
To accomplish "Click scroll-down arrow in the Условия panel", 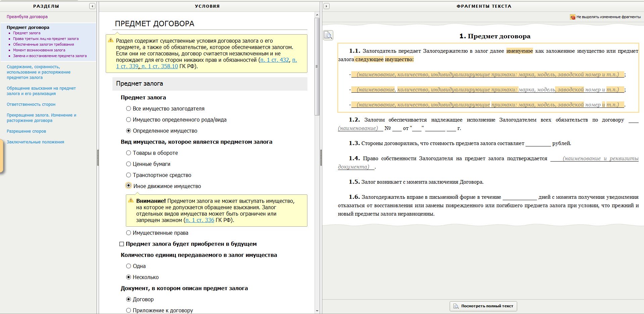I will [x=317, y=311].
